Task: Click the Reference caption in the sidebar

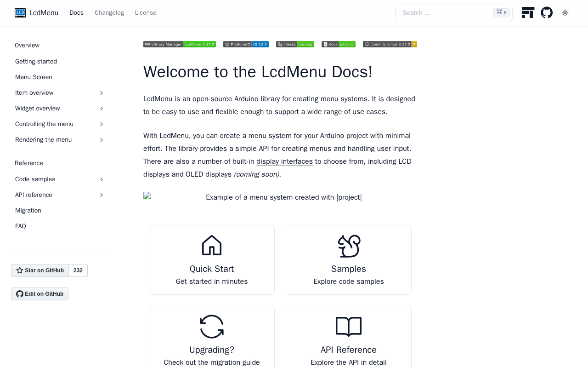Action: 29,163
